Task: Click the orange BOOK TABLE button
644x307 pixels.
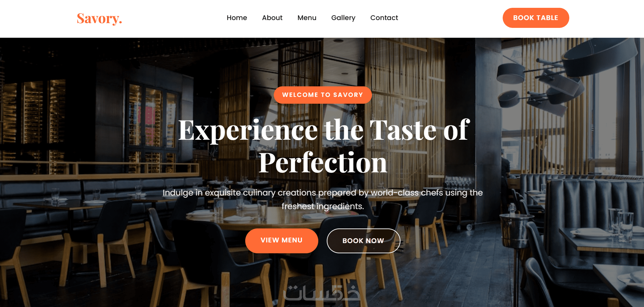Action: coord(536,18)
